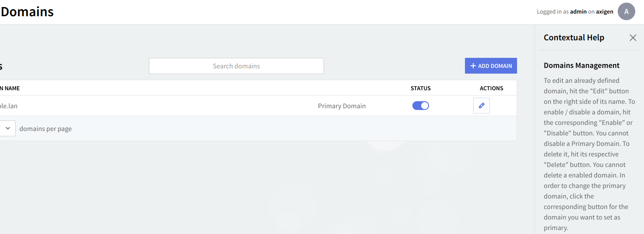Click the "Logged in as" text

point(553,12)
